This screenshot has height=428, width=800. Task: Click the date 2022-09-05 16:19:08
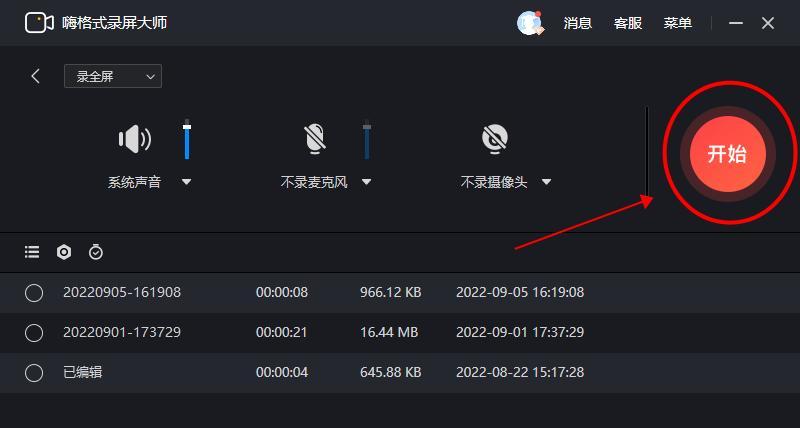coord(520,292)
